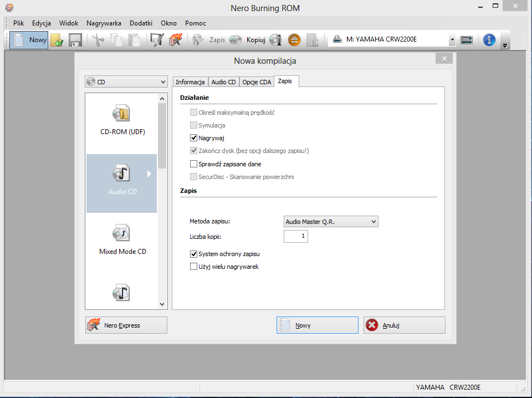Uncheck the Nagrywaj checkbox
The width and height of the screenshot is (532, 398).
pyautogui.click(x=193, y=138)
